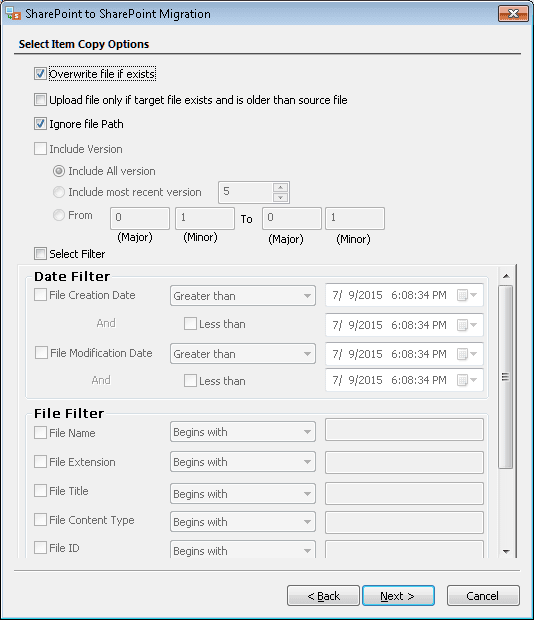Tick Less than under File Creation Date
Screen dimensions: 534x620
[x=190, y=323]
